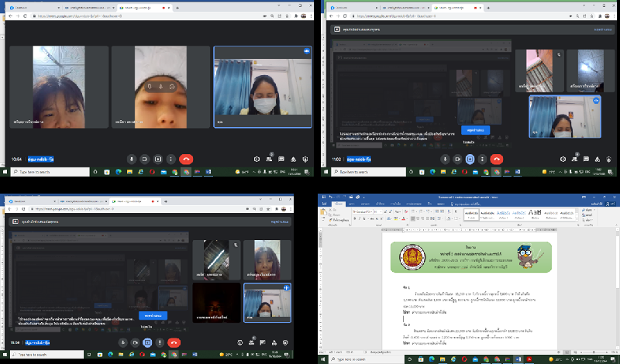
Task: Turn off camera in the 10:54 Meet call
Action: pos(145,158)
